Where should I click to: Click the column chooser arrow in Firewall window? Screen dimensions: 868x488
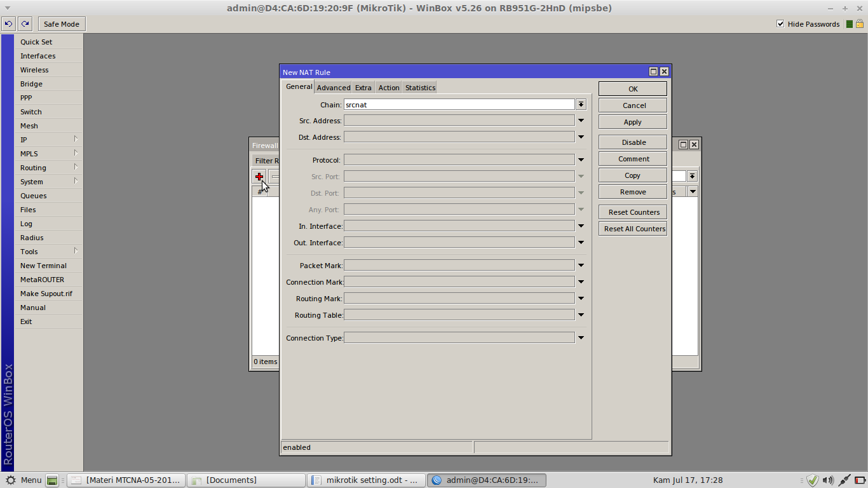(693, 191)
